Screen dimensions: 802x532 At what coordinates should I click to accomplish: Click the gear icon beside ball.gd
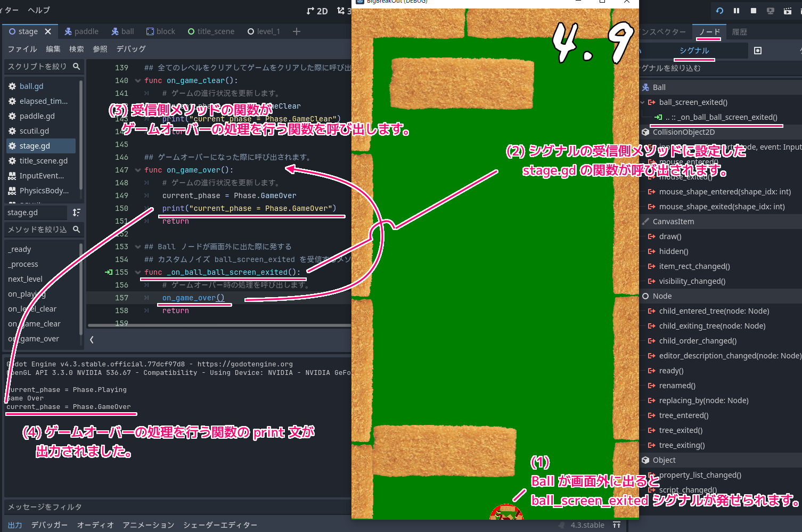[12, 86]
